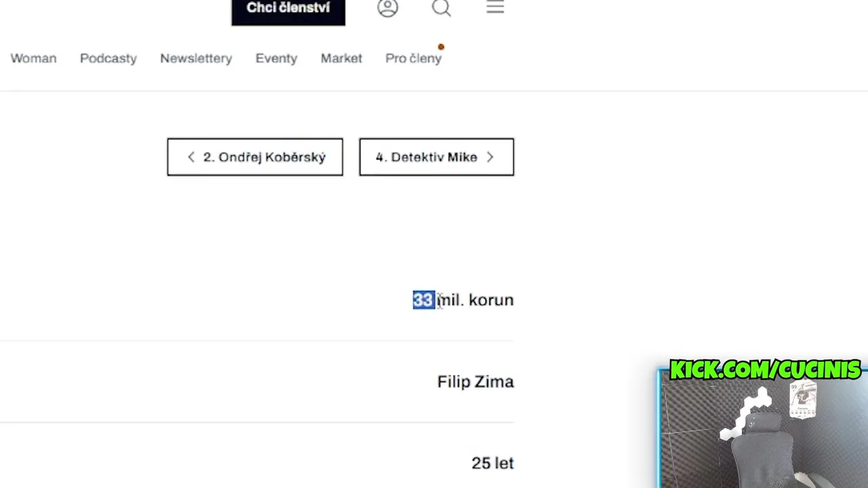Viewport: 868px width, 488px height.
Task: Click the KICK.COM/CUCINIS overlay banner
Action: click(764, 370)
